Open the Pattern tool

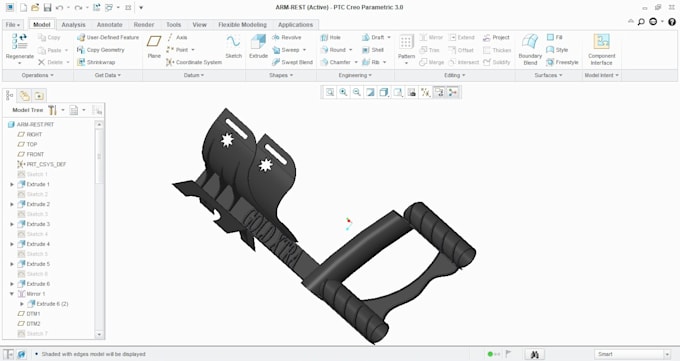click(x=406, y=49)
